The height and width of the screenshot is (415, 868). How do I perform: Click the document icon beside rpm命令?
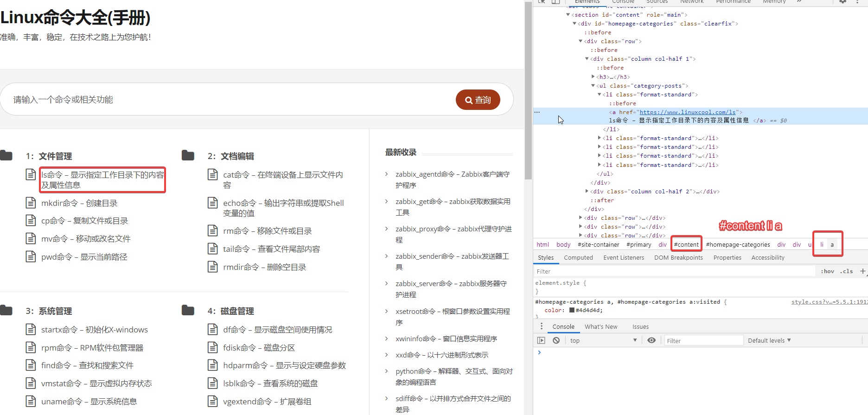tap(31, 347)
